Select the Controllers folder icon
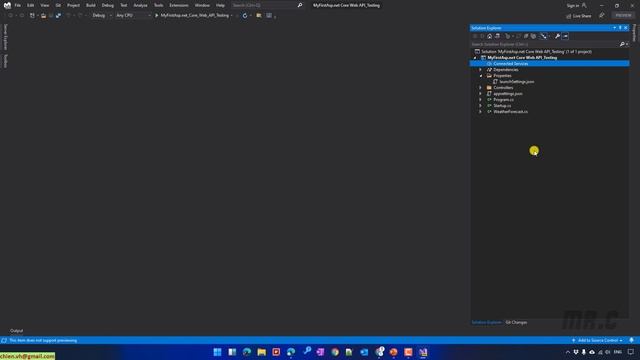The width and height of the screenshot is (640, 360). pyautogui.click(x=489, y=88)
